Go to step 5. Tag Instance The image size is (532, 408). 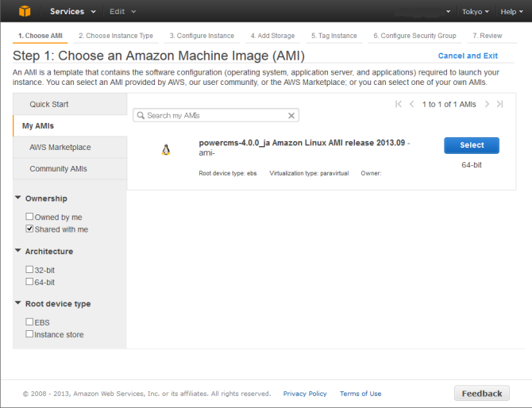click(334, 36)
